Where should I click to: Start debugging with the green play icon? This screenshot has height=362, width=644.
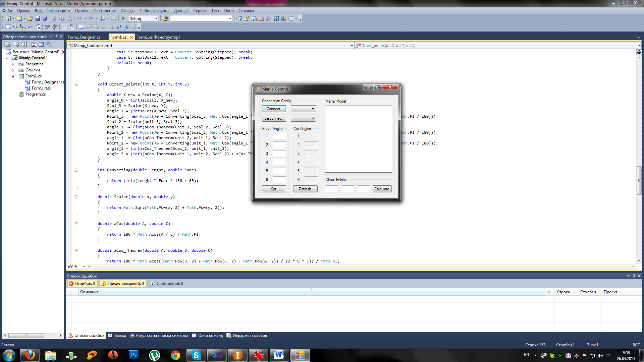click(123, 19)
